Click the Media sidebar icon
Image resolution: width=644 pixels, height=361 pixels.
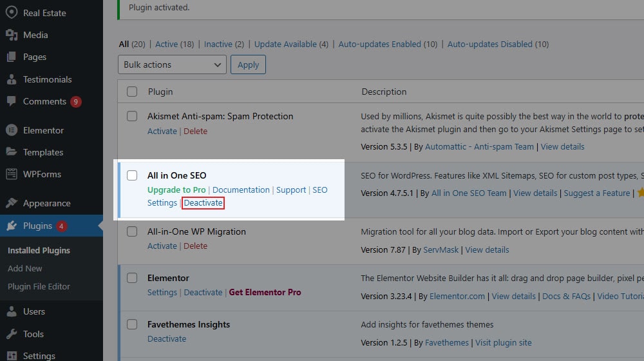[12, 35]
